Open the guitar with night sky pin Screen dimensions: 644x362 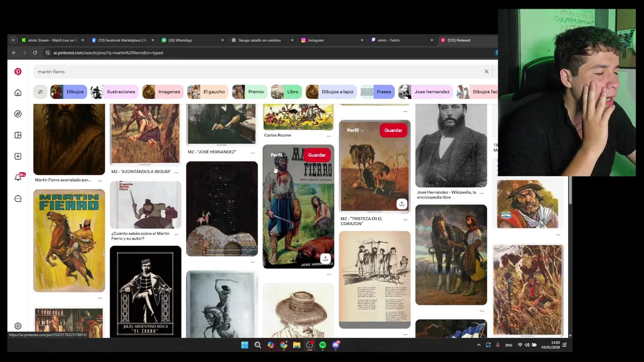(x=222, y=209)
